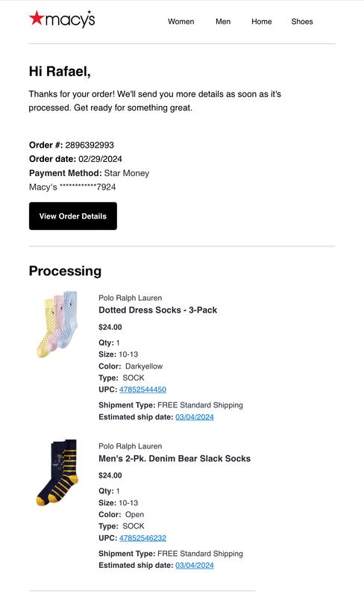Click the Macy's star logo
364x597 pixels.
(62, 19)
